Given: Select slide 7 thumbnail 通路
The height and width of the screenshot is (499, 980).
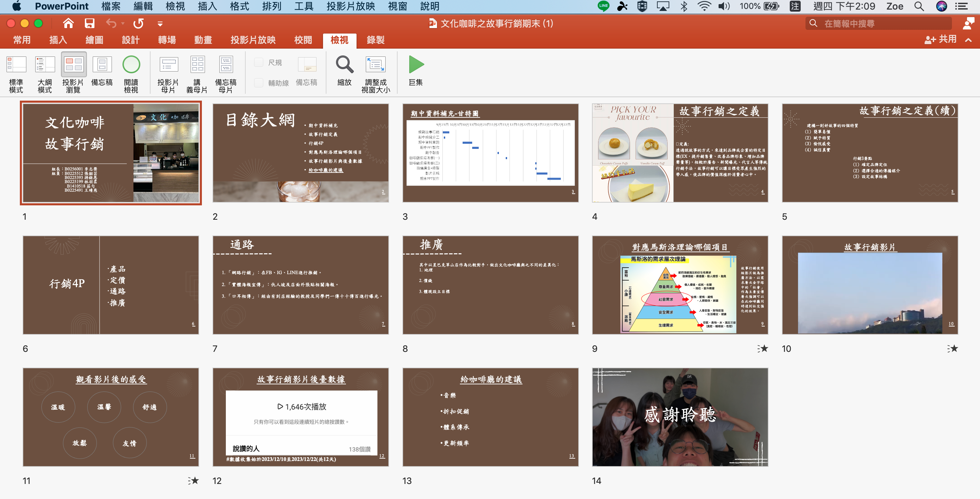Looking at the screenshot, I should pos(300,285).
